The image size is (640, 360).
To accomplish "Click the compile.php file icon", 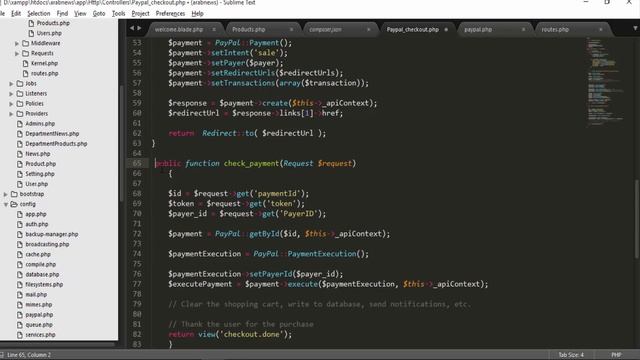I will click(19, 264).
